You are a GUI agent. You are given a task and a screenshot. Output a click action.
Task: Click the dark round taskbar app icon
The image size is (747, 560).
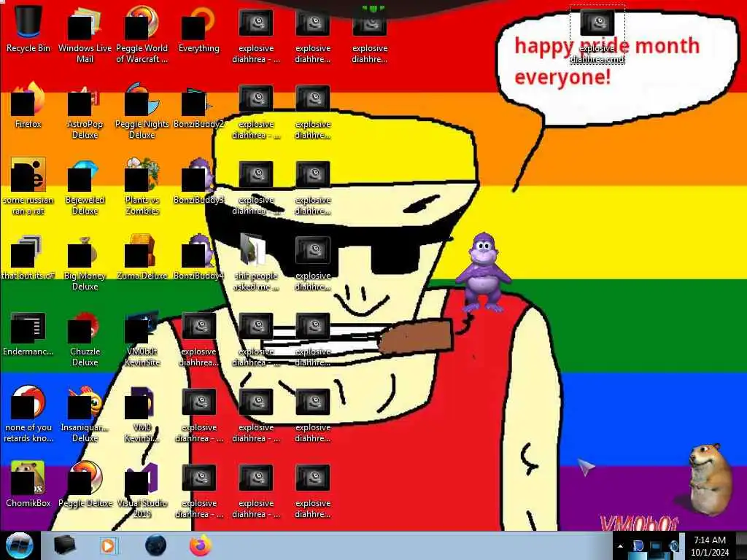pyautogui.click(x=156, y=545)
